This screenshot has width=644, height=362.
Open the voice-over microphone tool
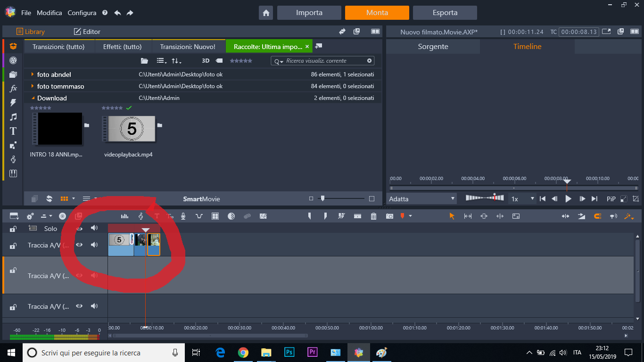183,216
